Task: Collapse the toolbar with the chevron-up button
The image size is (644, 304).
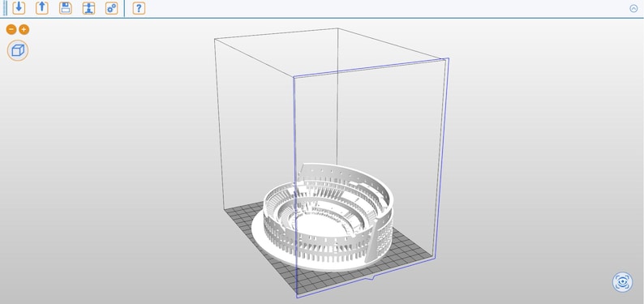Action: [633, 8]
